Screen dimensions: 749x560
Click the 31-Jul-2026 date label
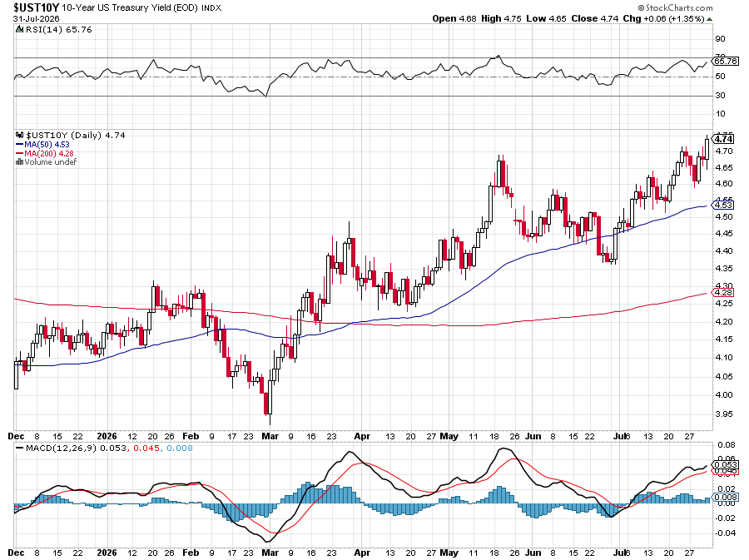37,18
